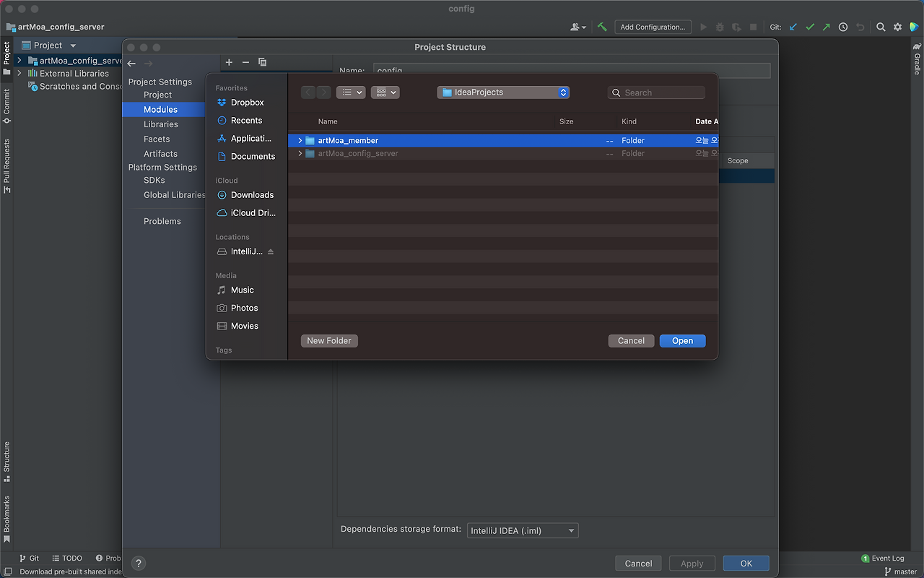Click the Open button in file dialog
The image size is (924, 578).
pyautogui.click(x=682, y=341)
